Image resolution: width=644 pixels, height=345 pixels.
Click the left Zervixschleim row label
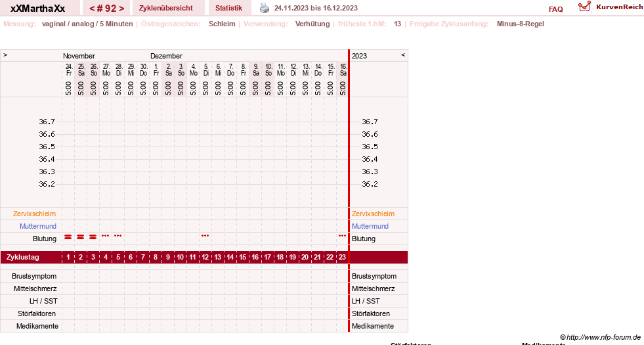(35, 214)
